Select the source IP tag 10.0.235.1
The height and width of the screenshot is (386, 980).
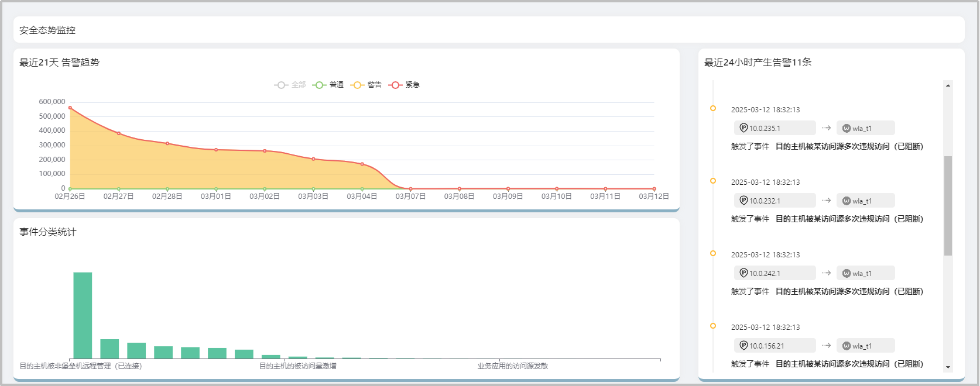tap(775, 128)
